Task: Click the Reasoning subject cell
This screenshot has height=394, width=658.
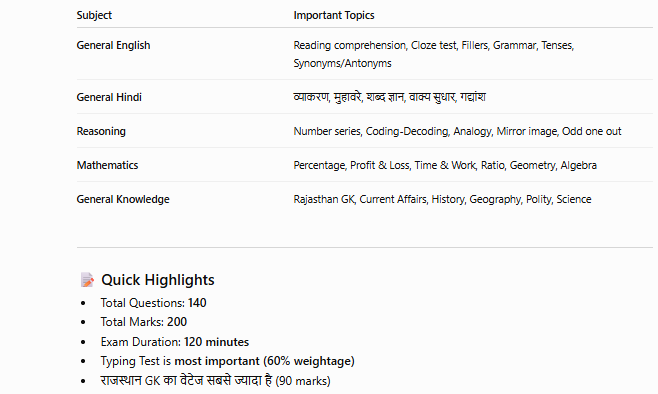Action: pyautogui.click(x=101, y=131)
